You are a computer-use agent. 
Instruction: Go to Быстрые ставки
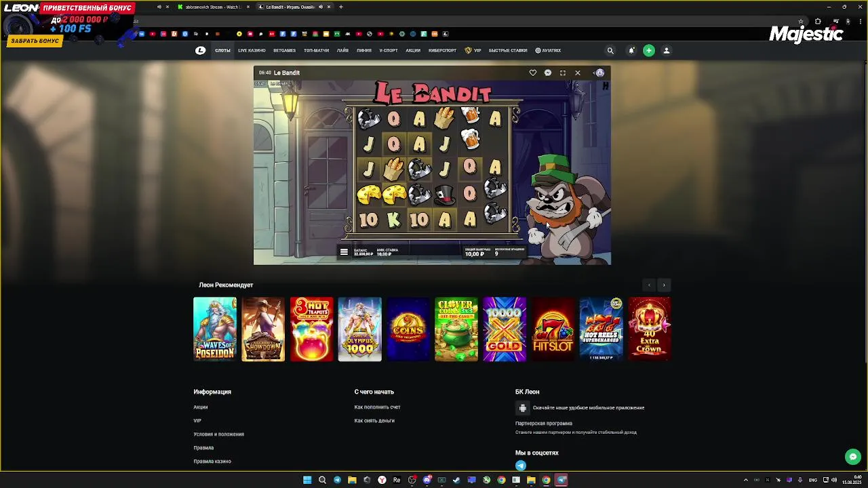(508, 50)
